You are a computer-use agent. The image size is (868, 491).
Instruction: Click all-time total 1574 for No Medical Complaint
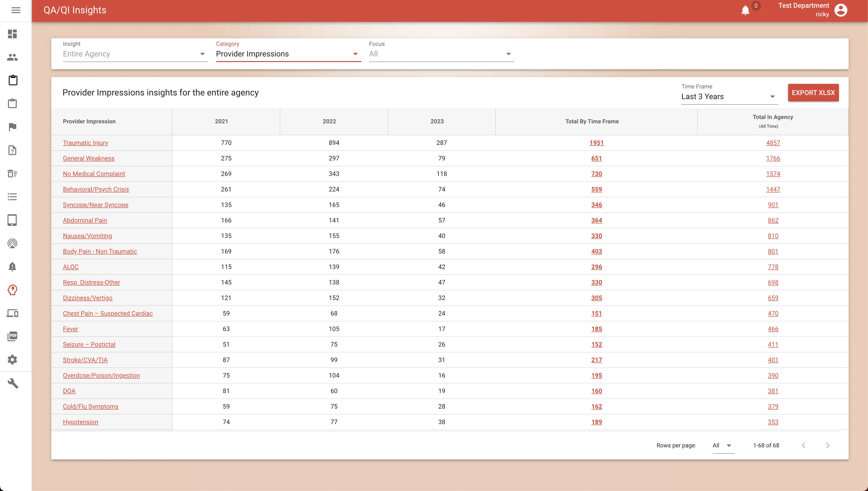coord(773,174)
